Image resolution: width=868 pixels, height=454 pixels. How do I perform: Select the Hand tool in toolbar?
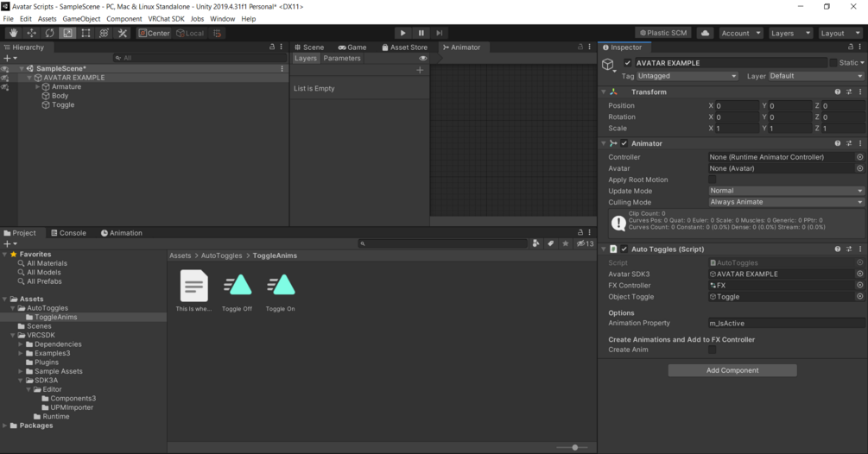(13, 33)
